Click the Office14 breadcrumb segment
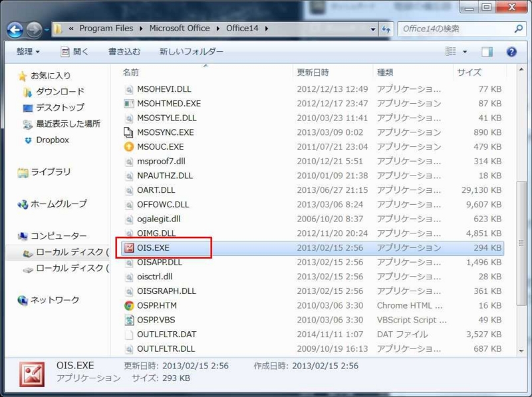Viewport: 532px width, 397px height. pyautogui.click(x=242, y=29)
